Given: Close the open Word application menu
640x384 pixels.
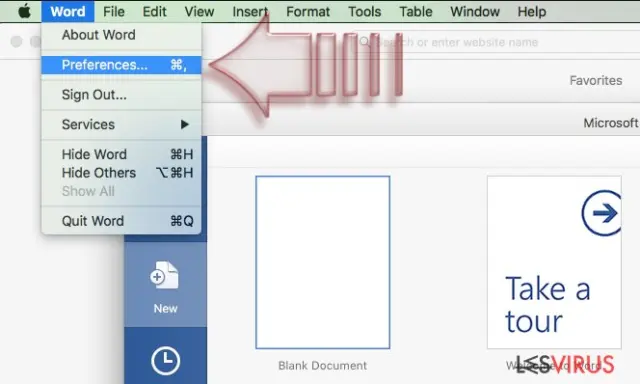Looking at the screenshot, I should 68,11.
